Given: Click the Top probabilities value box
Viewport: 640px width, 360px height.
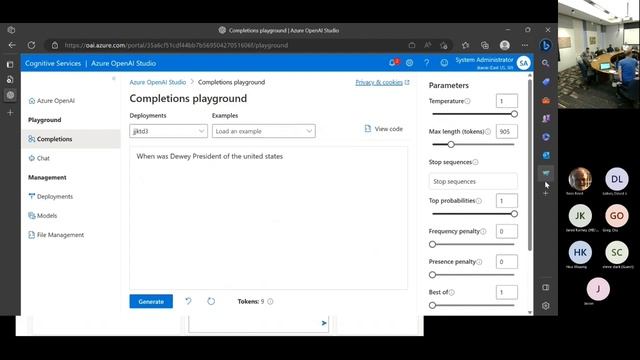Looking at the screenshot, I should (x=507, y=201).
